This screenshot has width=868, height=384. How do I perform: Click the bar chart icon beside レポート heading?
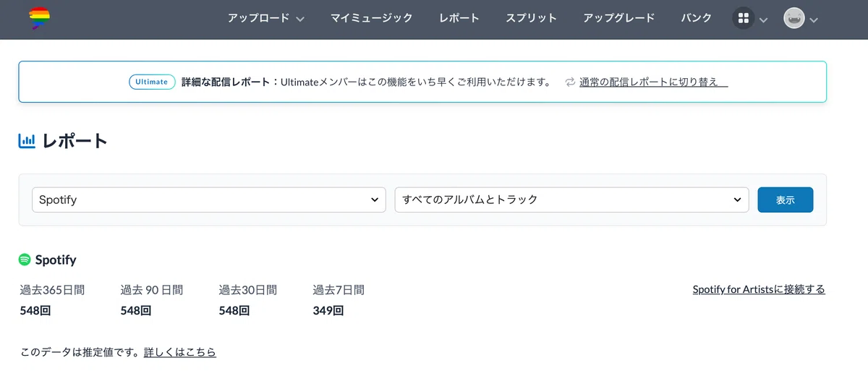(27, 140)
